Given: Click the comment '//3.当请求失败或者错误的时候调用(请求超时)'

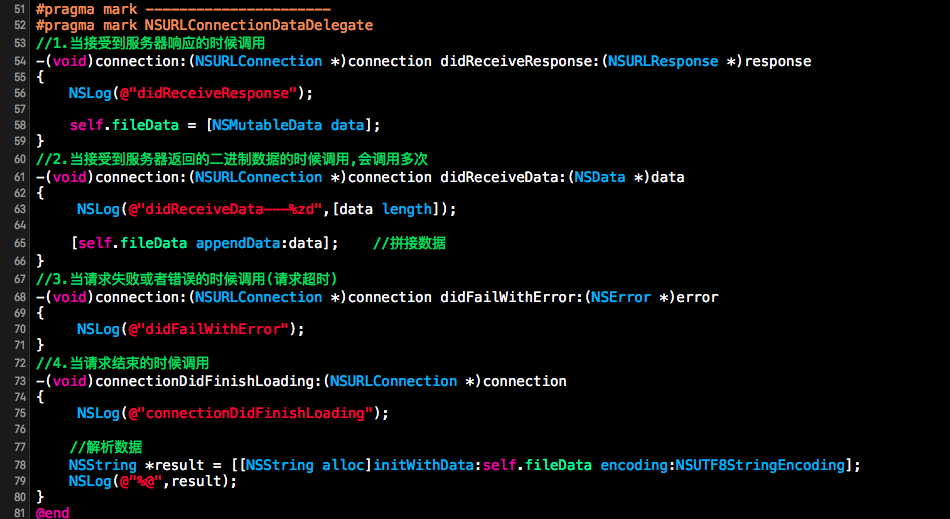Looking at the screenshot, I should tap(187, 279).
